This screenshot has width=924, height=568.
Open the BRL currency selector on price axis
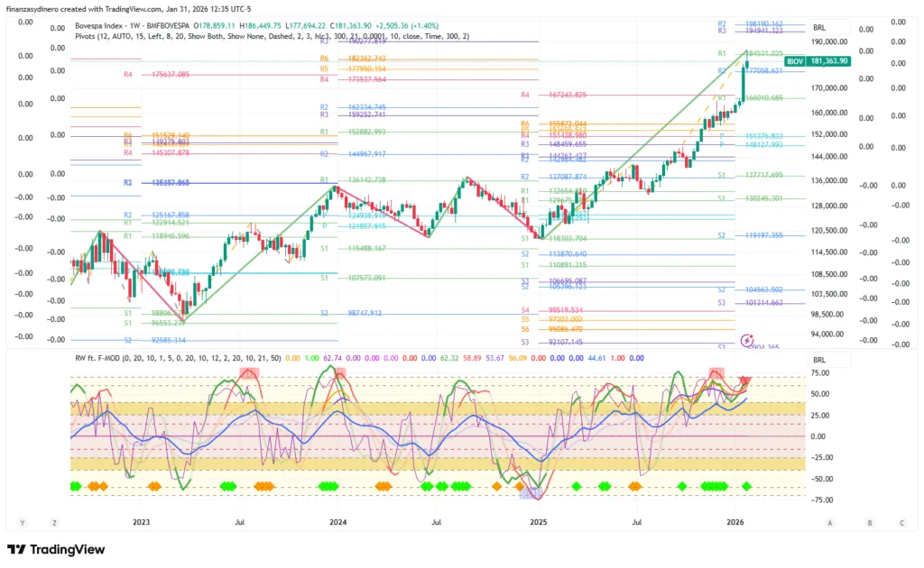[x=819, y=28]
